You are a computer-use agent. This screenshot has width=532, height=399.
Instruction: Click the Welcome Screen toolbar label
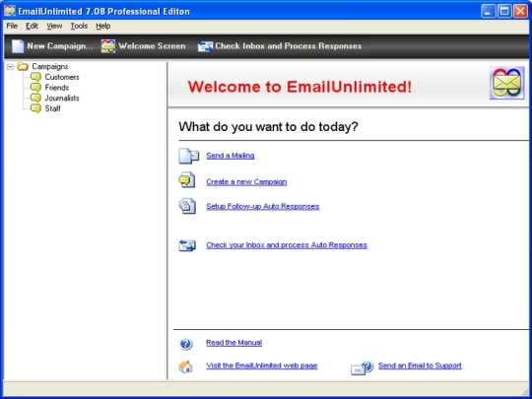pyautogui.click(x=152, y=46)
